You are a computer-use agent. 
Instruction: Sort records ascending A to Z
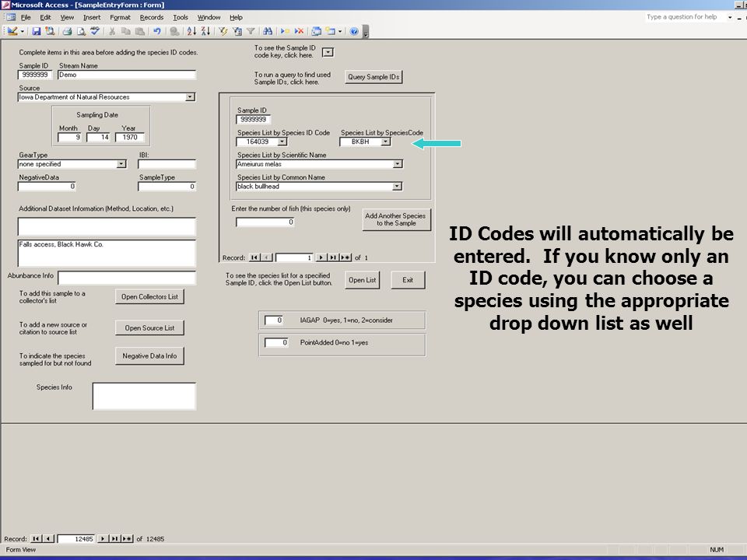tap(191, 31)
